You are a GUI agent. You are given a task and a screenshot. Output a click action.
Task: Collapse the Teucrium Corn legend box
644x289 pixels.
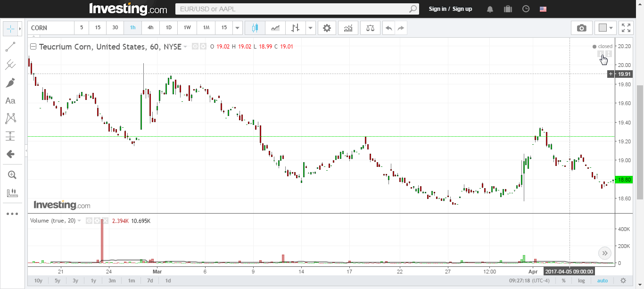(33, 47)
